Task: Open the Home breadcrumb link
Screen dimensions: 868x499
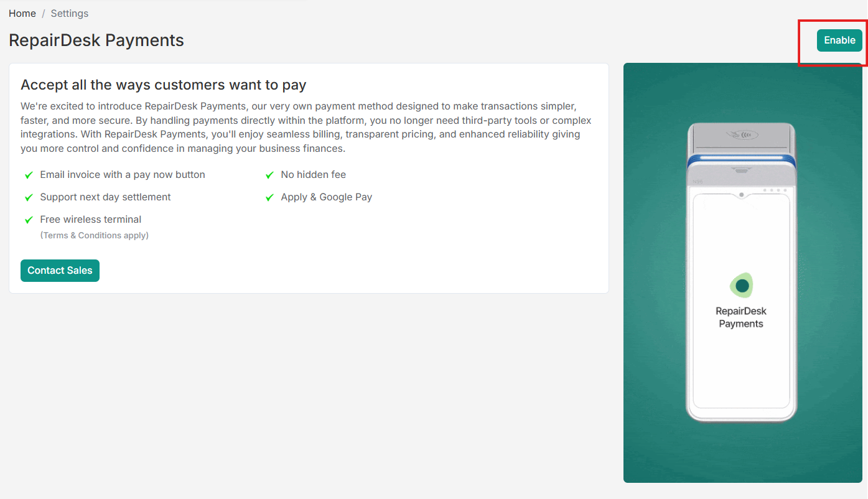Action: click(22, 13)
